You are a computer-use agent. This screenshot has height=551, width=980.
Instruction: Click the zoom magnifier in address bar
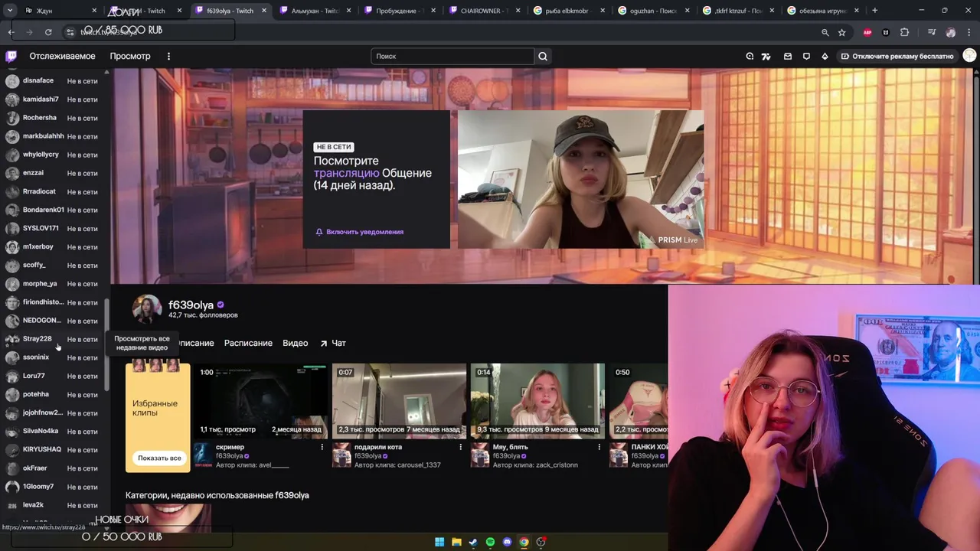pyautogui.click(x=825, y=32)
